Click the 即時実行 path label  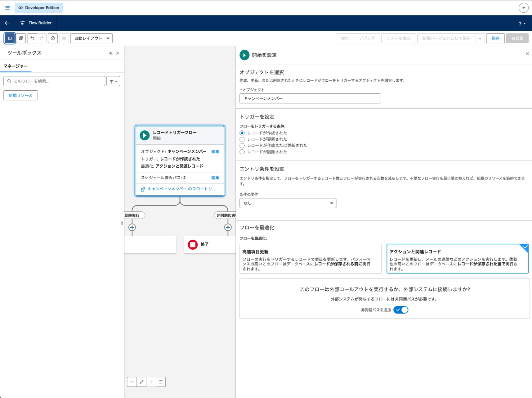tap(132, 215)
